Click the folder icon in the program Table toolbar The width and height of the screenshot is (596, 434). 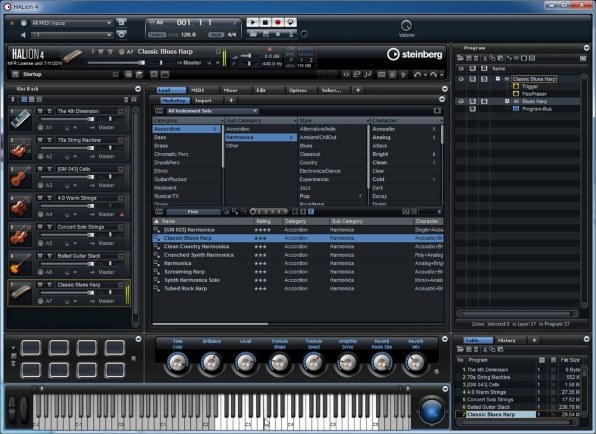click(x=460, y=349)
